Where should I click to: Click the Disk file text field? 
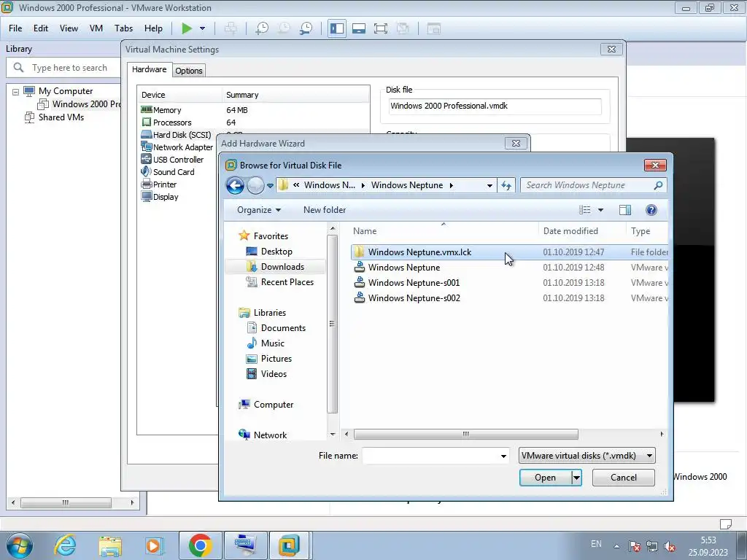494,106
